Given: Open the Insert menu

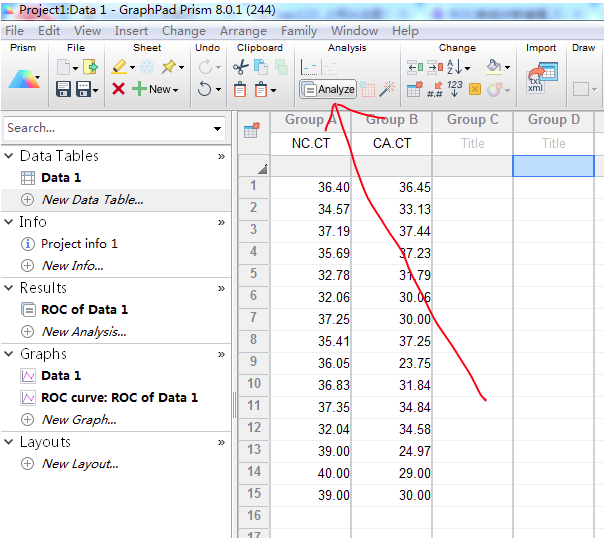Looking at the screenshot, I should coord(131,31).
